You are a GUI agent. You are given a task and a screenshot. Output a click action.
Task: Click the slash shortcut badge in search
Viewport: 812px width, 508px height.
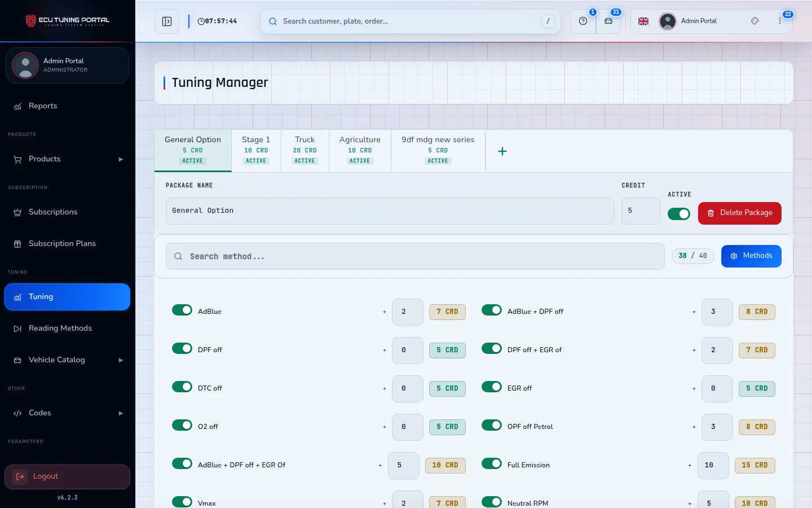(x=548, y=21)
